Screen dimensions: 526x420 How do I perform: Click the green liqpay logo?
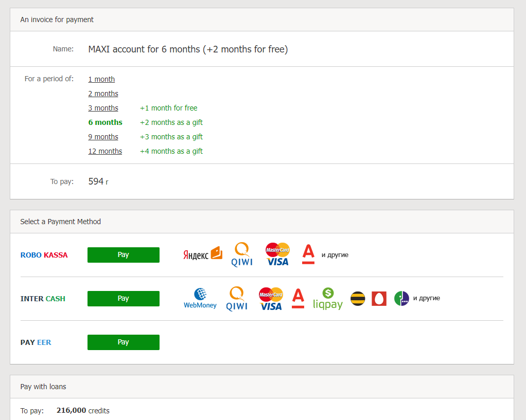pos(328,298)
